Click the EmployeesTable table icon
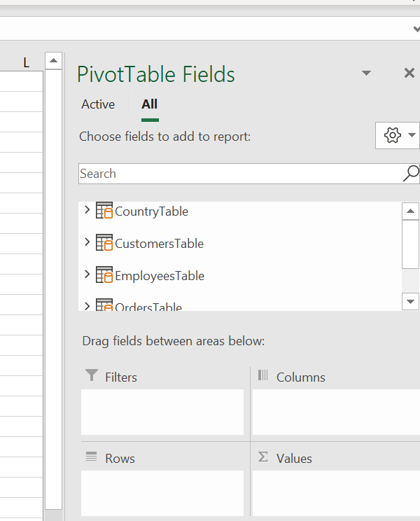Screen dimensions: 420x521 (x=104, y=275)
